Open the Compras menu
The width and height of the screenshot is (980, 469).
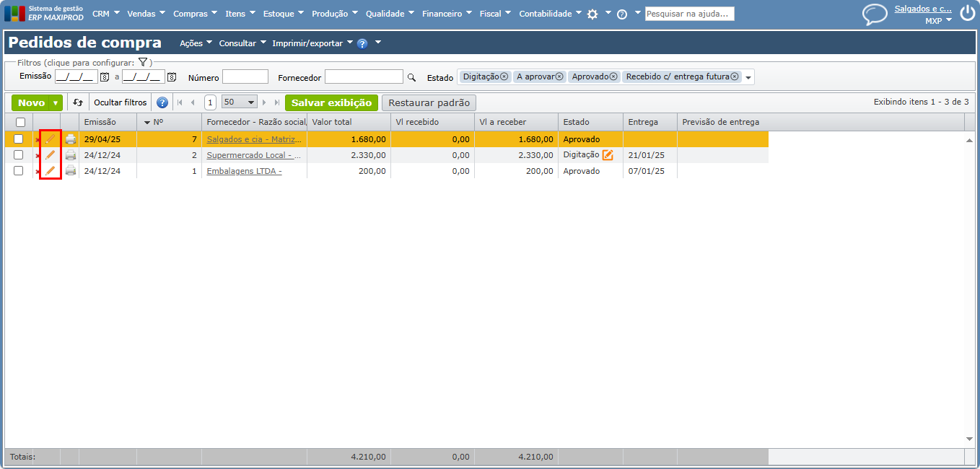pos(195,14)
